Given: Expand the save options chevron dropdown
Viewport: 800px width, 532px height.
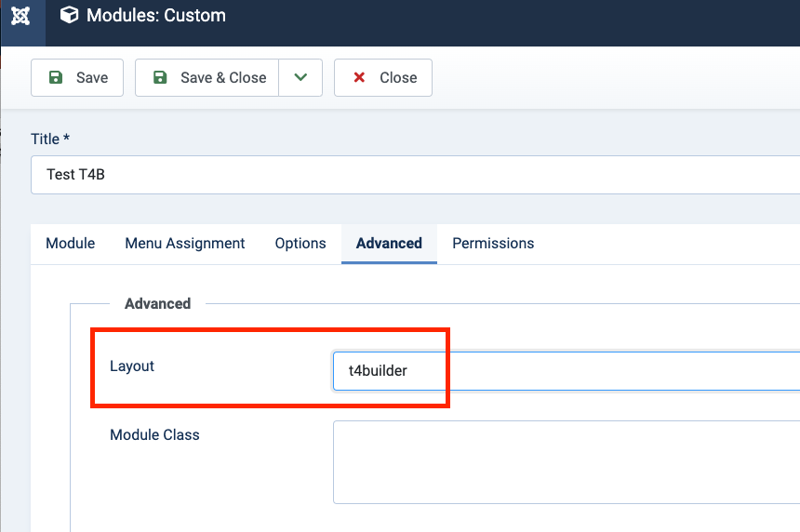Looking at the screenshot, I should (x=300, y=78).
